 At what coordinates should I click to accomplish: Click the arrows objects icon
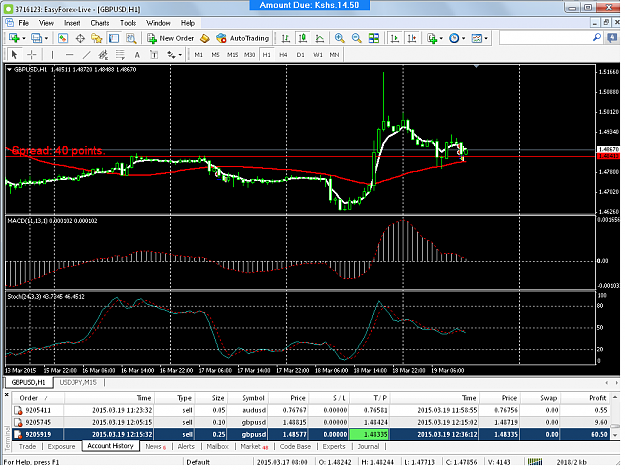click(171, 55)
